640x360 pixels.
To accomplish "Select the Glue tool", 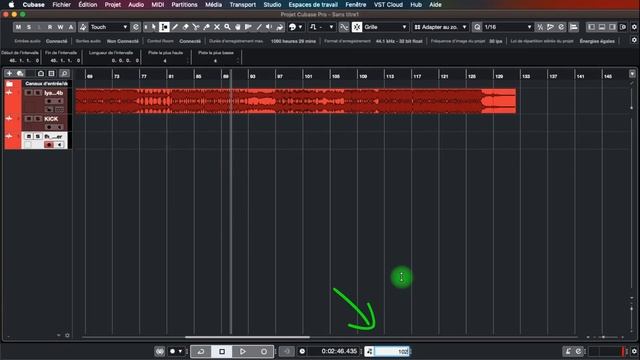I will [207, 27].
